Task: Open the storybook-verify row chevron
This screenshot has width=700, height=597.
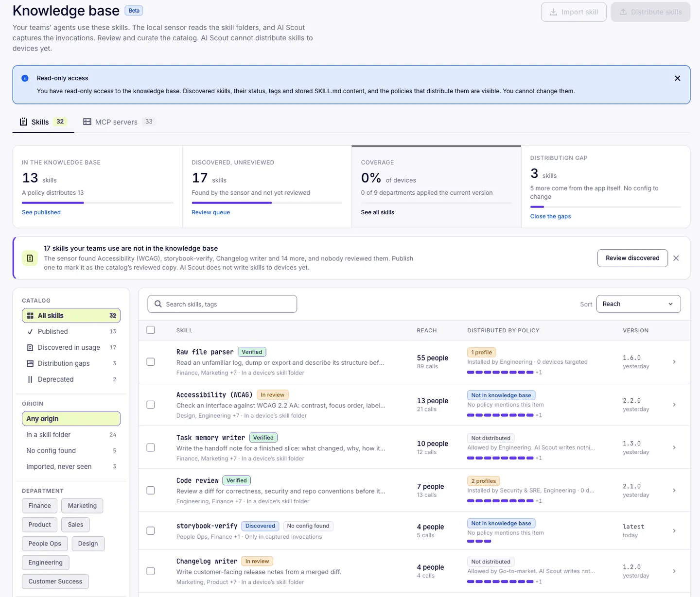Action: click(674, 531)
